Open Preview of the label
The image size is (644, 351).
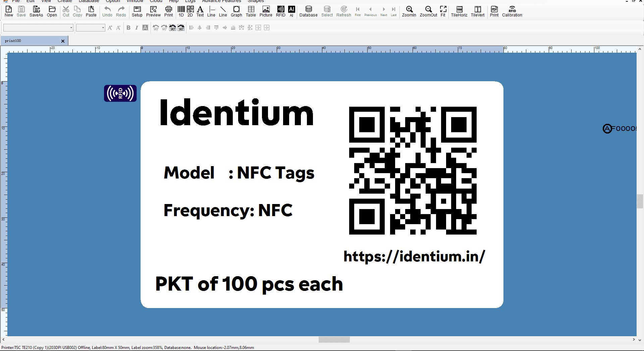pos(153,11)
